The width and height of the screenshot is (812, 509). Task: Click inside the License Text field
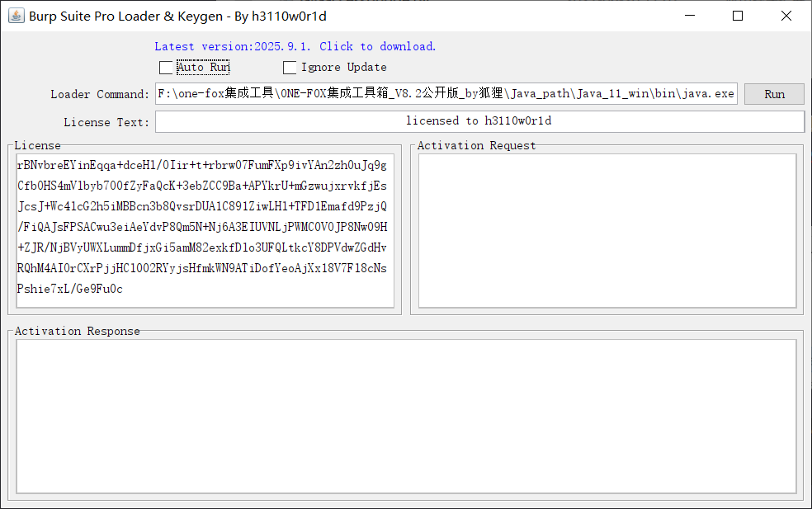pos(479,122)
